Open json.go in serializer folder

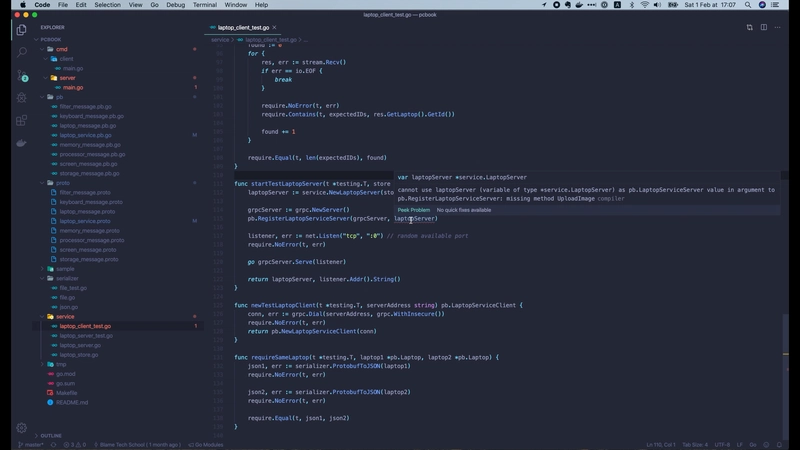68,307
